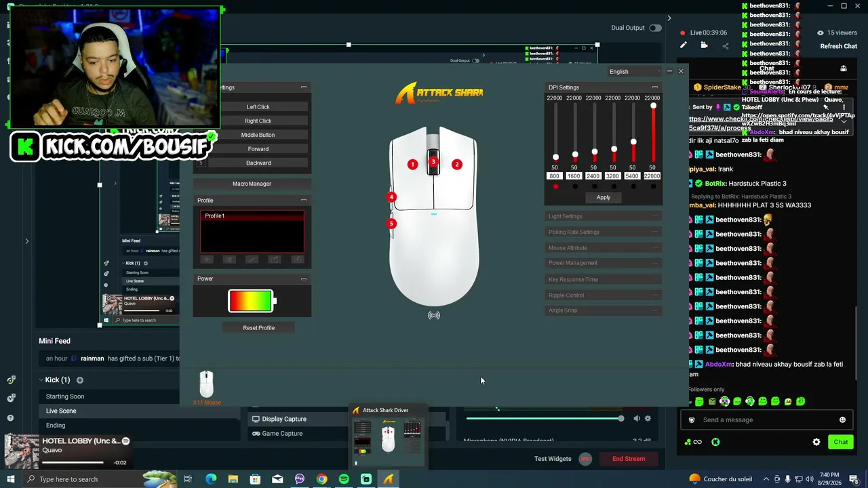This screenshot has height=488, width=868.
Task: Click the Attack Shark taskbar icon
Action: click(x=389, y=479)
